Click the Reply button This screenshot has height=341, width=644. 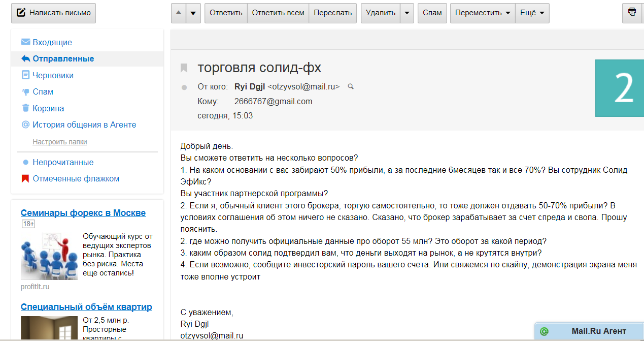click(226, 13)
